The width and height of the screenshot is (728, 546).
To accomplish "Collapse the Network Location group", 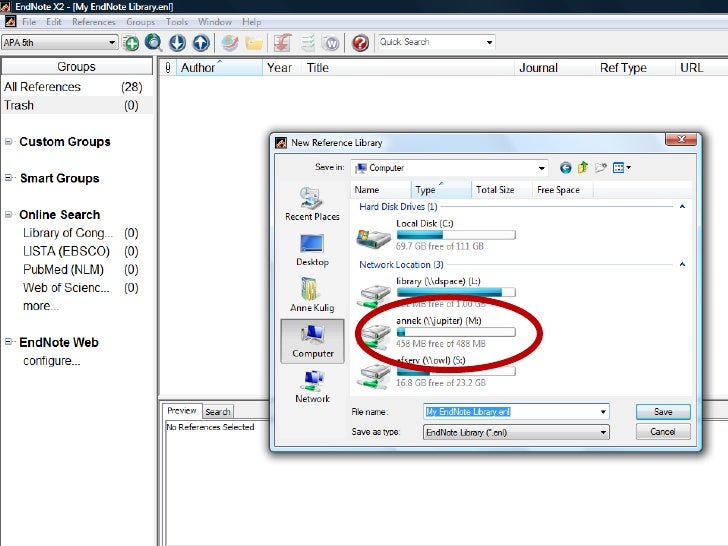I will click(682, 265).
